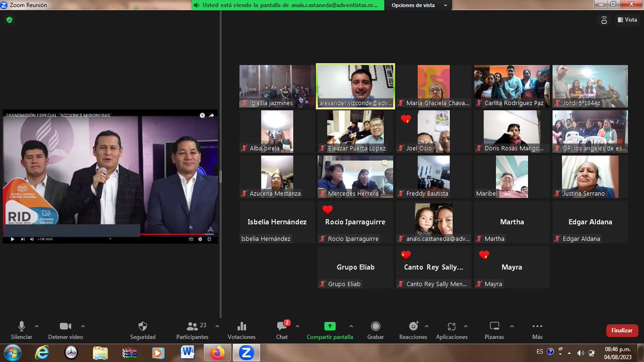The image size is (644, 362).
Task: Expand arrow beside Reacciones
Action: point(427,326)
